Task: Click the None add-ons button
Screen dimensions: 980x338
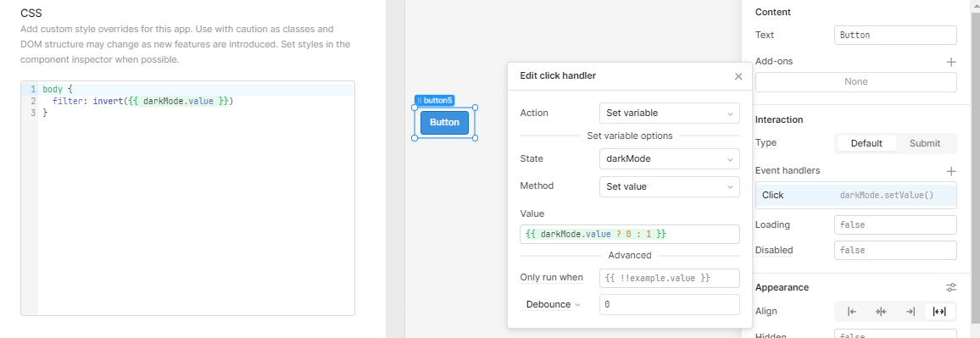Action: pyautogui.click(x=855, y=82)
